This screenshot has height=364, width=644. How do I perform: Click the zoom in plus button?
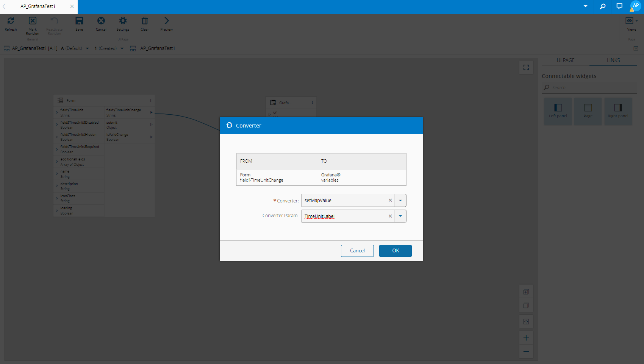(526, 338)
